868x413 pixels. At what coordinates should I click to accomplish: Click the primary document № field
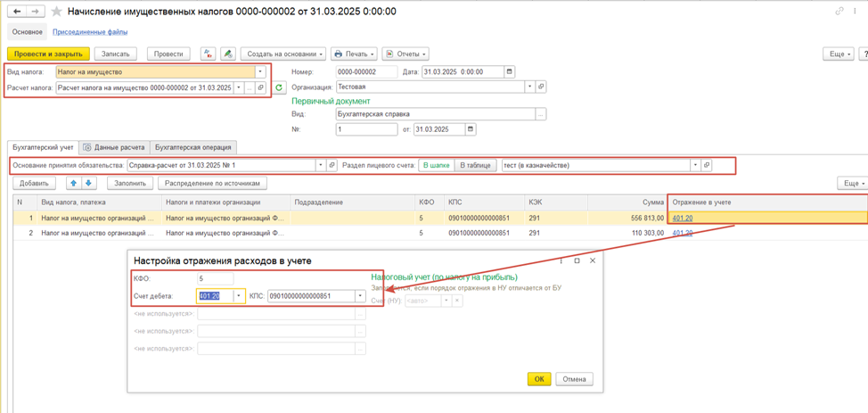click(x=366, y=129)
